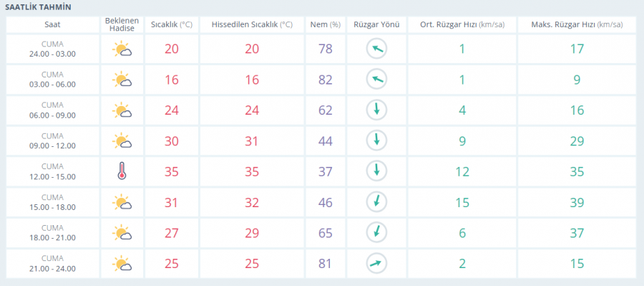Select the Beklenen Hadise column header
This screenshot has width=644, height=286.
122,24
